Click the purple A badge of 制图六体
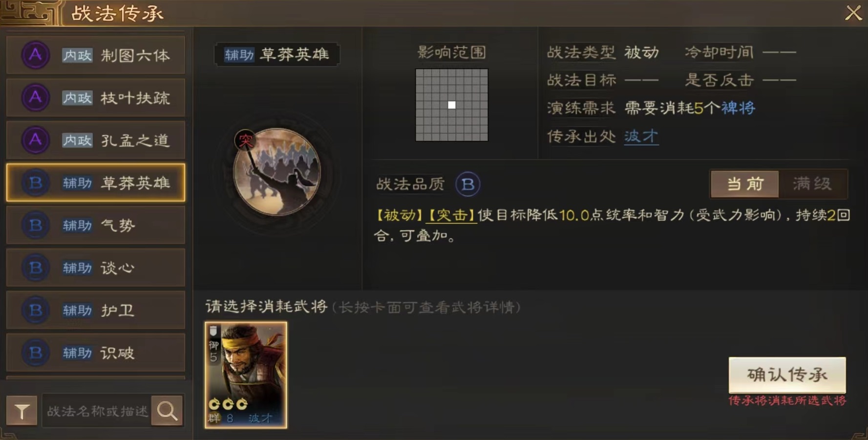868x440 pixels. coord(35,55)
